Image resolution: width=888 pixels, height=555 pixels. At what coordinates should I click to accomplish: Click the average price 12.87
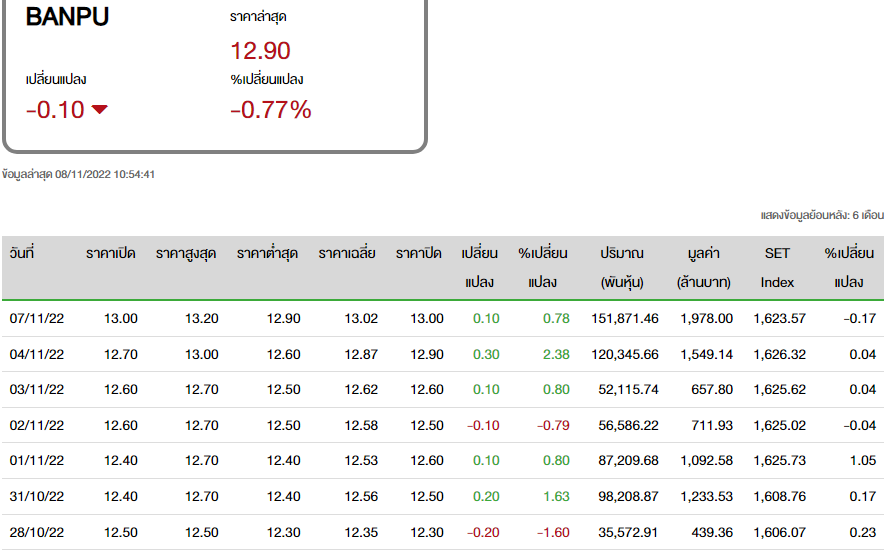(361, 355)
